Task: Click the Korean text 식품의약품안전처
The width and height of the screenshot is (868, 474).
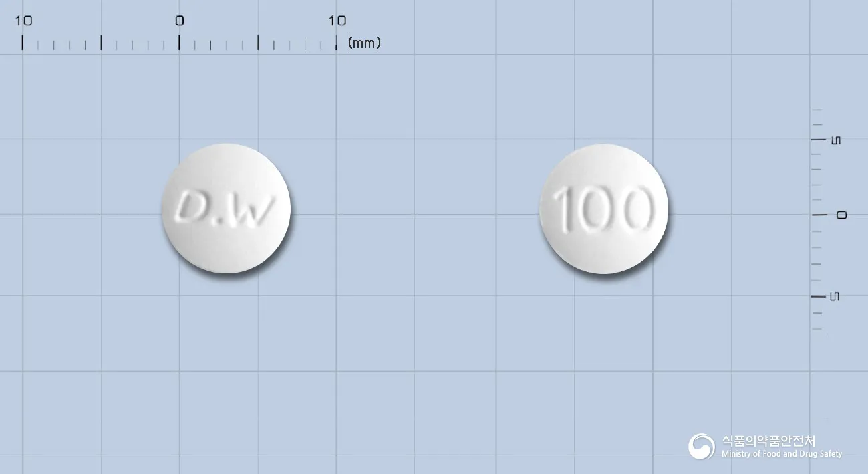Action: [768, 441]
